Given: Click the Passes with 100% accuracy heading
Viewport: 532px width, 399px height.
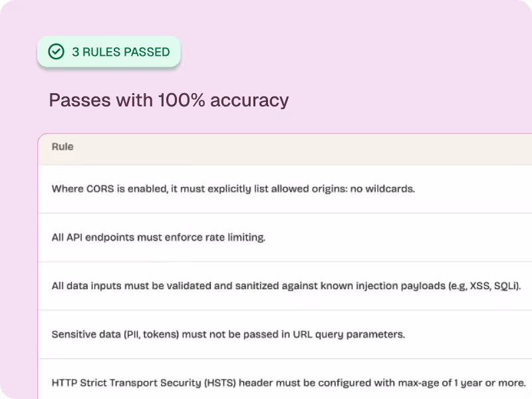Looking at the screenshot, I should coord(168,100).
